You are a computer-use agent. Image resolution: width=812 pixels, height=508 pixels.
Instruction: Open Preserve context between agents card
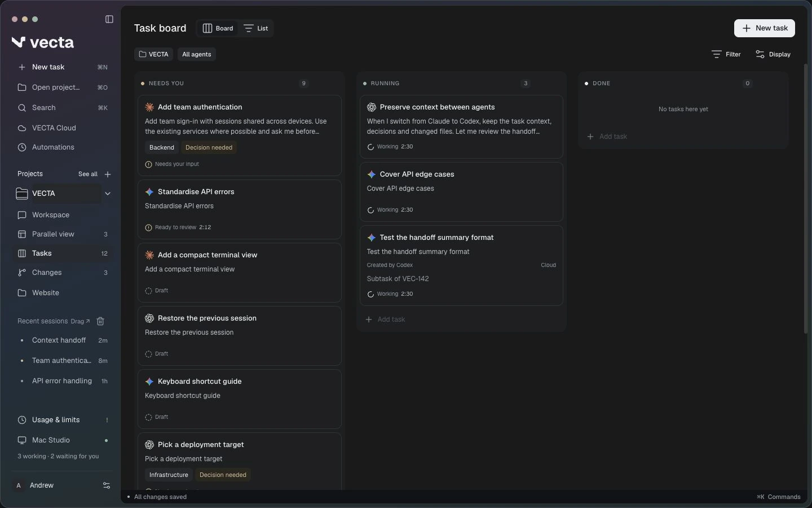tap(461, 126)
